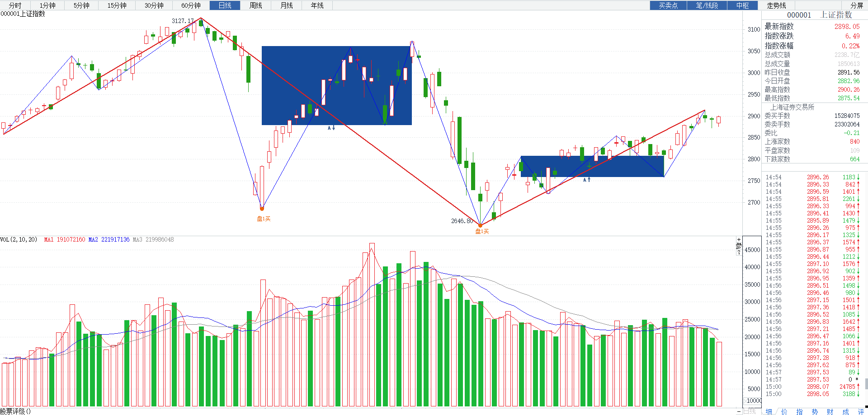Click the 昨日收盘 value 2891.56
The width and height of the screenshot is (868, 415).
[849, 72]
